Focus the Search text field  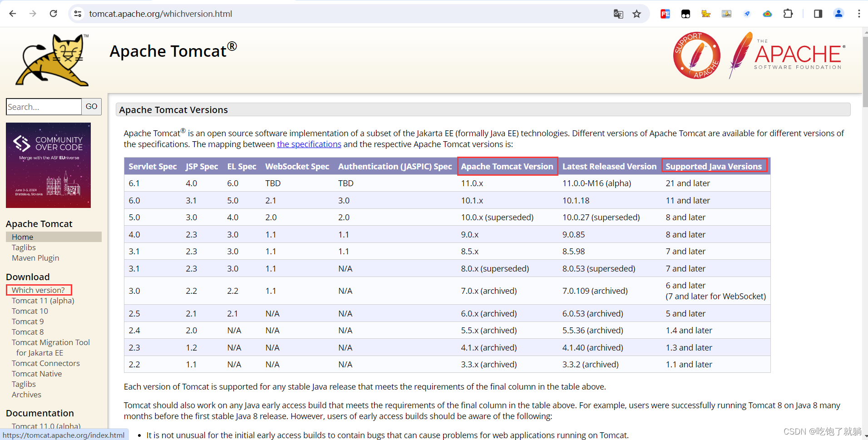44,107
